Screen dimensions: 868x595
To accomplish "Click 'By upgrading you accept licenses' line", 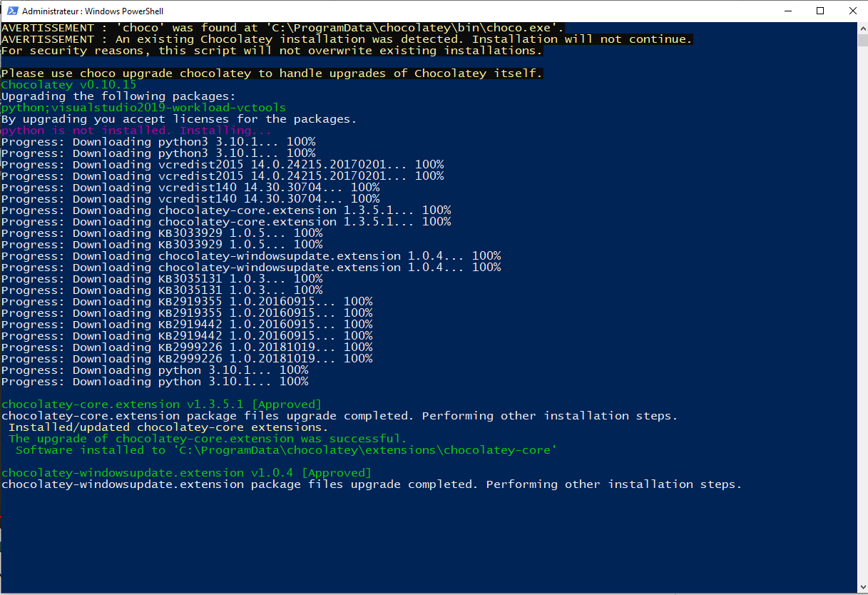I will click(179, 119).
